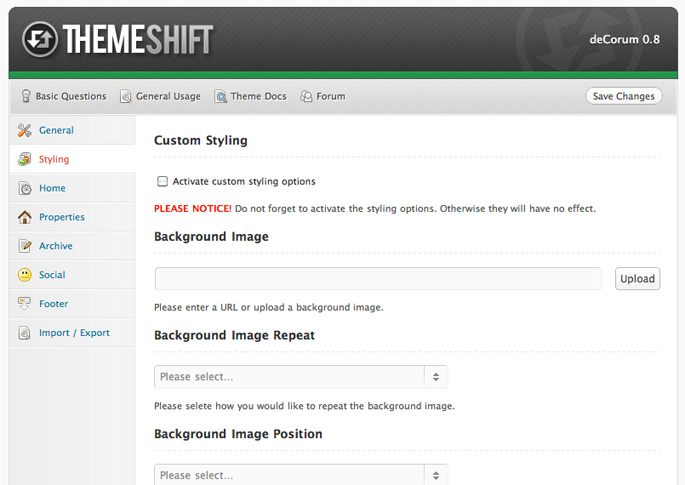Click the ThemeShift logo icon

[x=41, y=40]
